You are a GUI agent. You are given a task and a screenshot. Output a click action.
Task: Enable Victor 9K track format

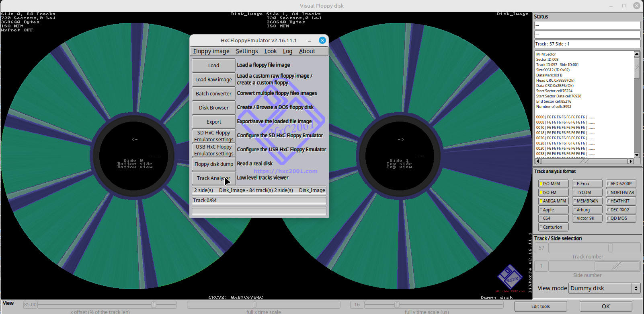pyautogui.click(x=587, y=218)
